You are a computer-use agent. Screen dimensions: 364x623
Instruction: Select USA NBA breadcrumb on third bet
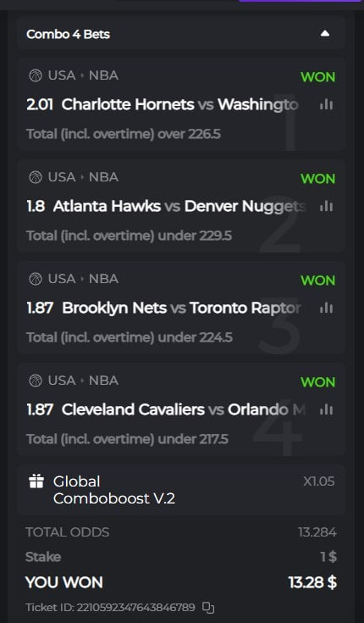[x=83, y=279]
